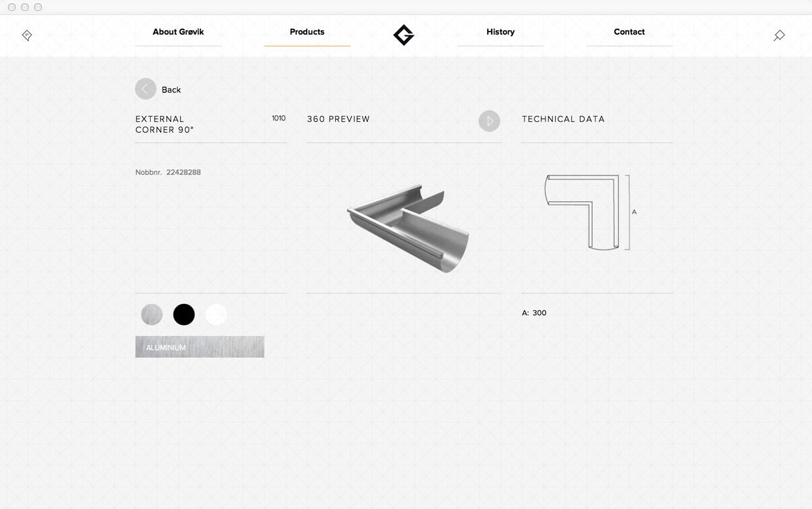Navigate to the Contact page

coord(629,32)
